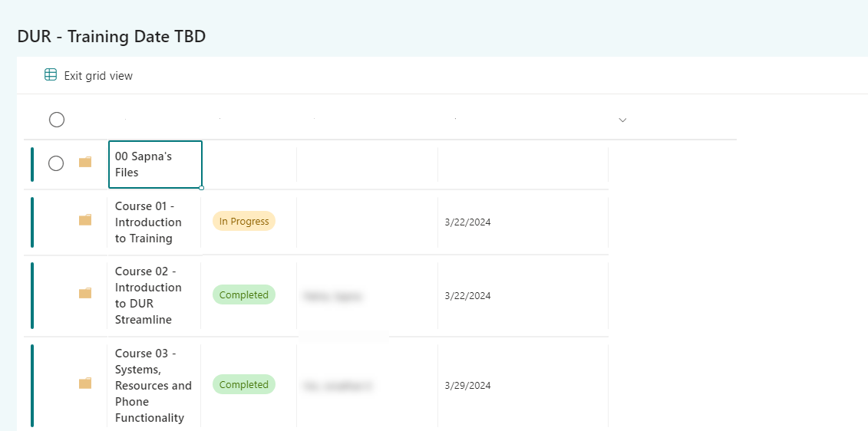Image resolution: width=868 pixels, height=431 pixels.
Task: Click In Progress status pill for Course 01
Action: (x=244, y=222)
